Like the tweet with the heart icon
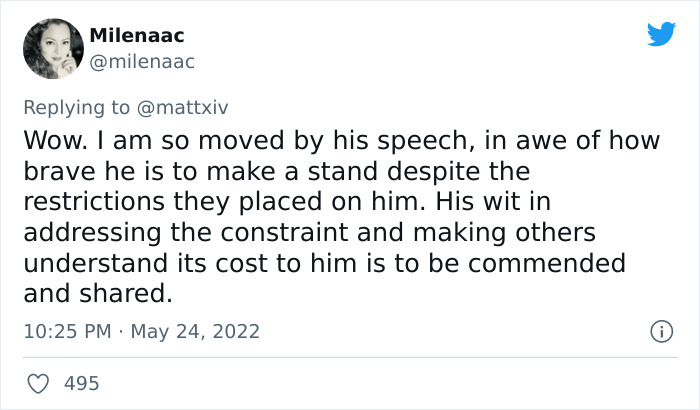Image resolution: width=700 pixels, height=410 pixels. (38, 382)
